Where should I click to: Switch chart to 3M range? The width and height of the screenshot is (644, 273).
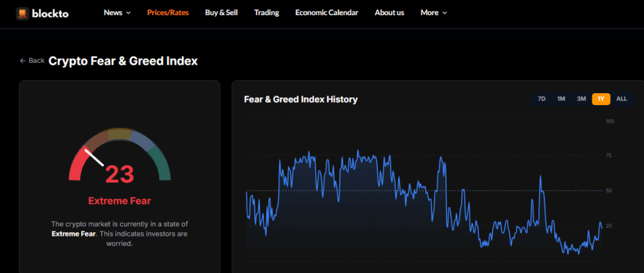click(581, 99)
